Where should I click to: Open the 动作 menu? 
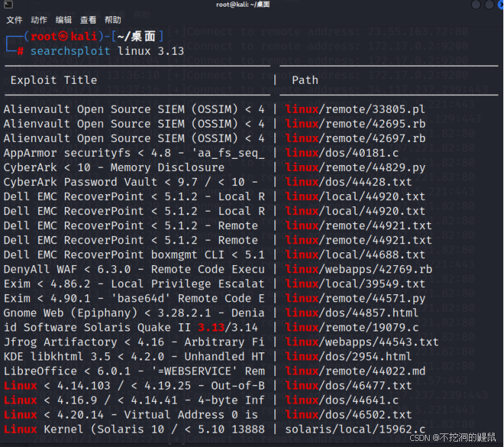(x=39, y=20)
